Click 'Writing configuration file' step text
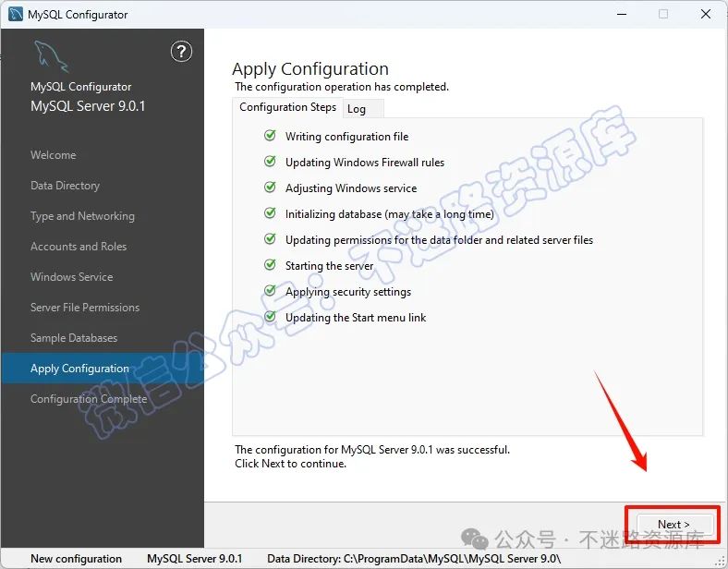728x569 pixels. [x=346, y=137]
